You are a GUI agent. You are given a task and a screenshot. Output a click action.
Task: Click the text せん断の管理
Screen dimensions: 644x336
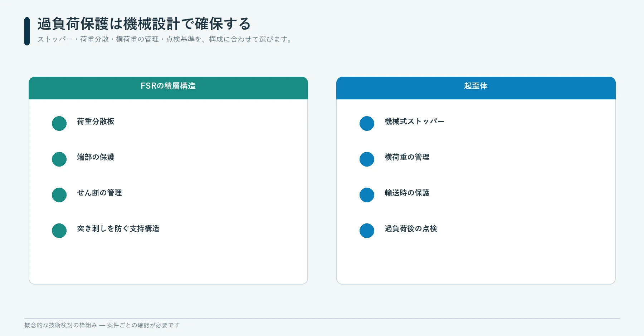tap(99, 193)
